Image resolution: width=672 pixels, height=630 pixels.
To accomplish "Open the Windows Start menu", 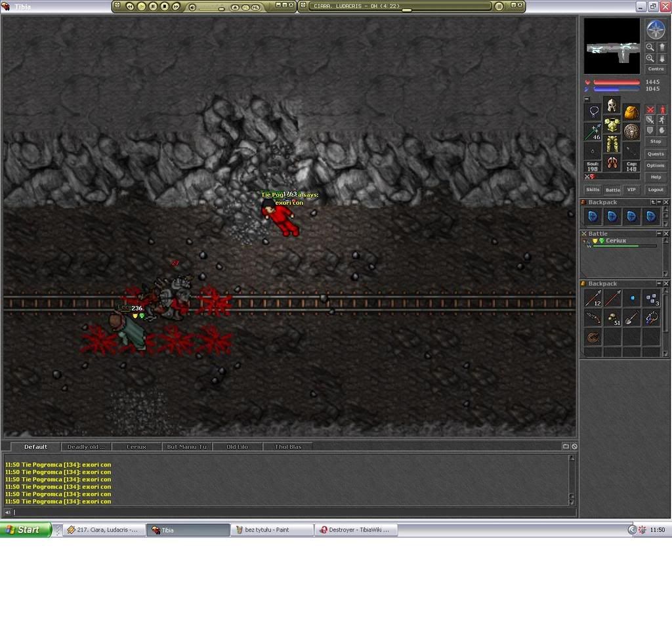I will click(26, 530).
